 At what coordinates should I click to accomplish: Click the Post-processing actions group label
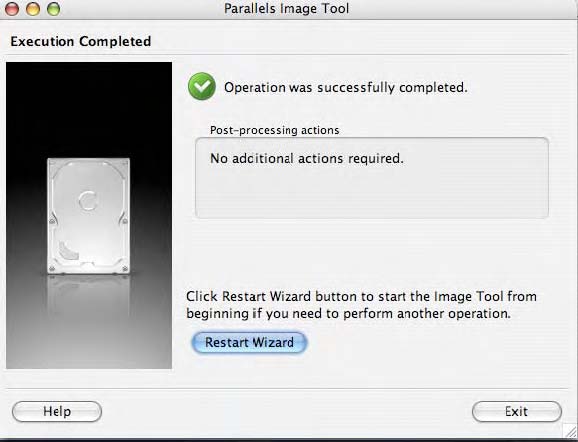[x=275, y=130]
